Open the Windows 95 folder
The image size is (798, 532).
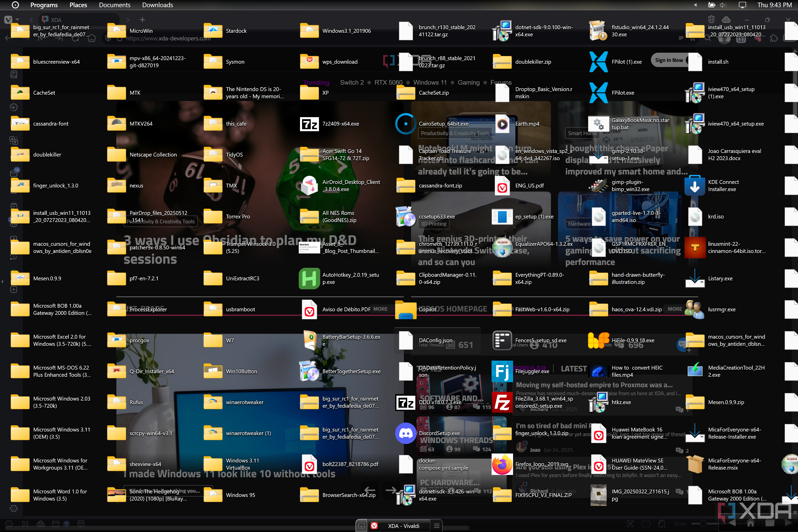coord(213,495)
